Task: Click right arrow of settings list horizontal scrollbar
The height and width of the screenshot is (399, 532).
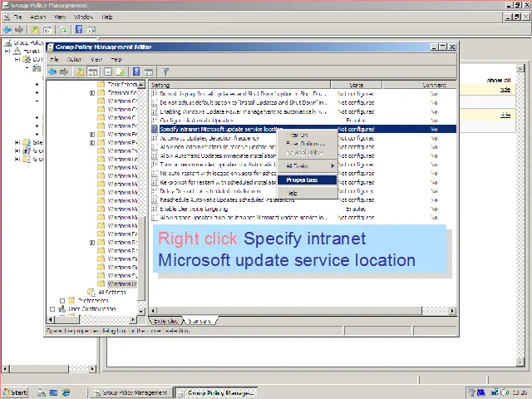Action: (452, 310)
